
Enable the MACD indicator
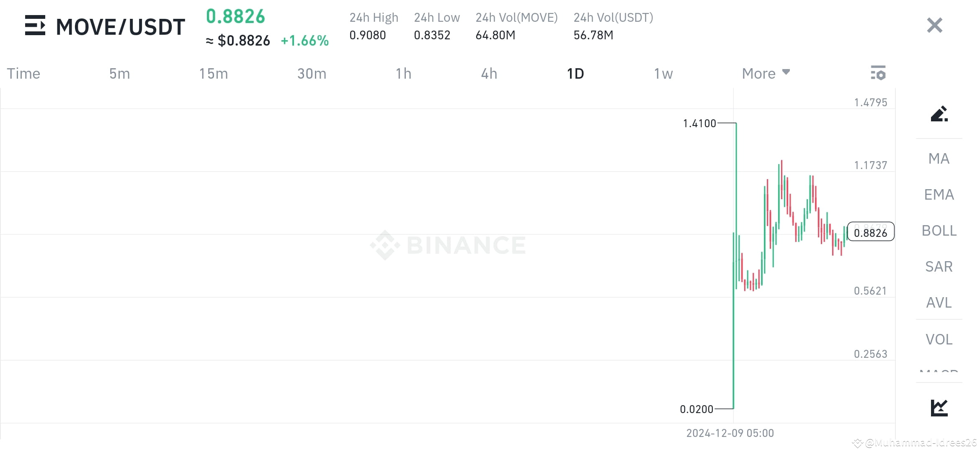[939, 372]
